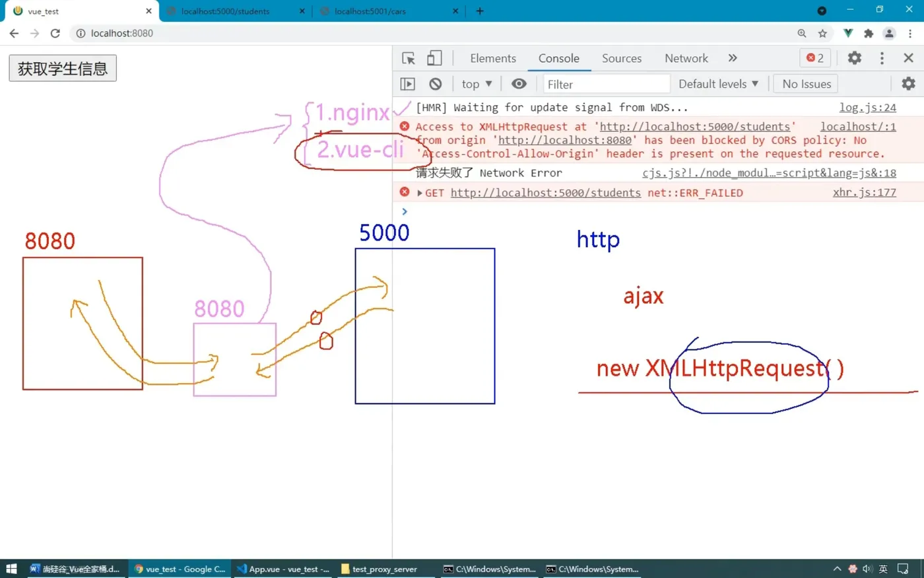The width and height of the screenshot is (924, 578).
Task: Open the Sources tab
Action: 622,58
